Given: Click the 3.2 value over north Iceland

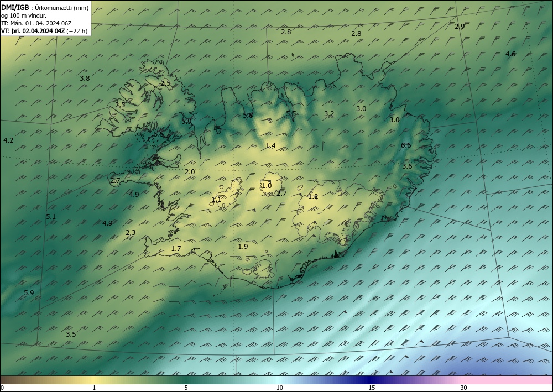Looking at the screenshot, I should [x=329, y=113].
